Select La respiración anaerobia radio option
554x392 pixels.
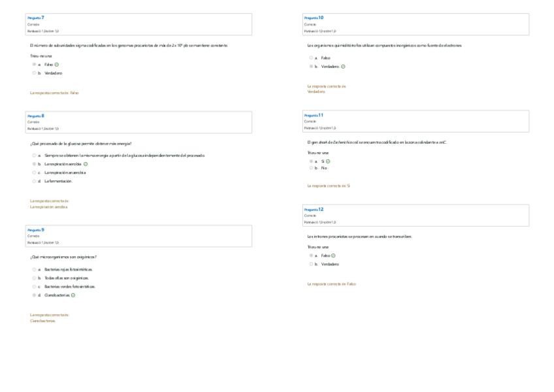pos(34,172)
